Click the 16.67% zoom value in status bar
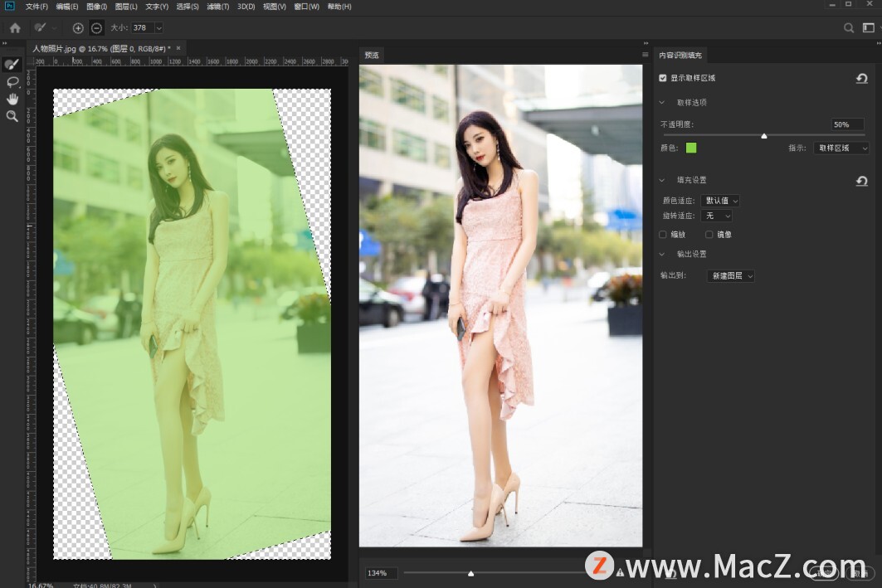This screenshot has width=882, height=588. [41, 586]
